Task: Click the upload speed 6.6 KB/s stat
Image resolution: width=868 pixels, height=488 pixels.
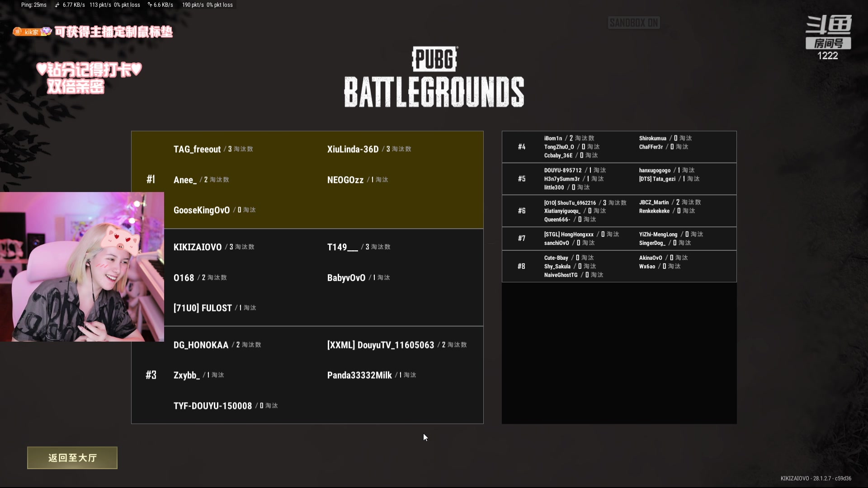Action: (x=160, y=5)
